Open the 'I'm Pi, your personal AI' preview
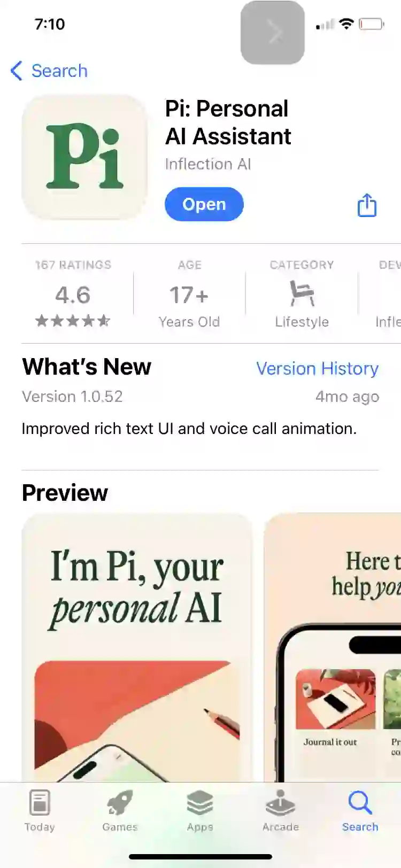This screenshot has height=868, width=401. tap(137, 648)
